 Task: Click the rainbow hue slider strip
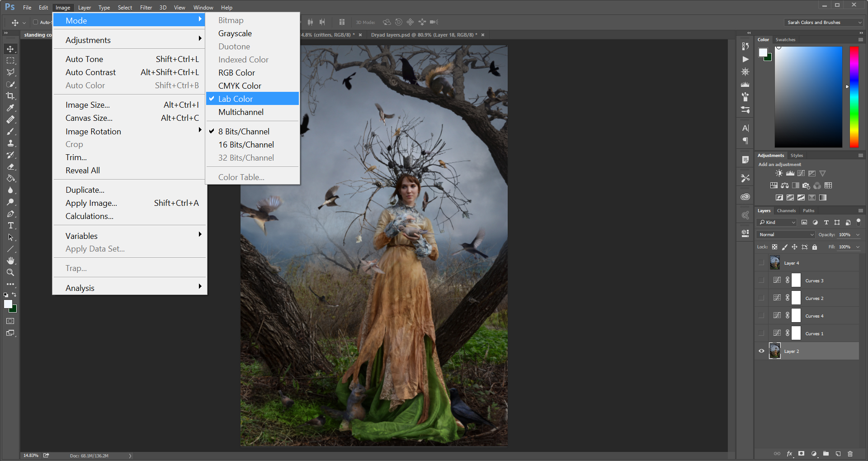coord(854,97)
